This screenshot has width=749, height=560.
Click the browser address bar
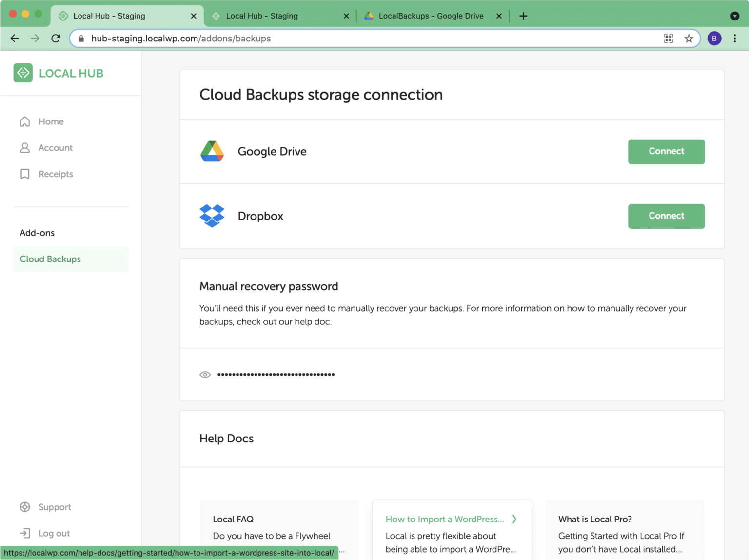tap(341, 38)
